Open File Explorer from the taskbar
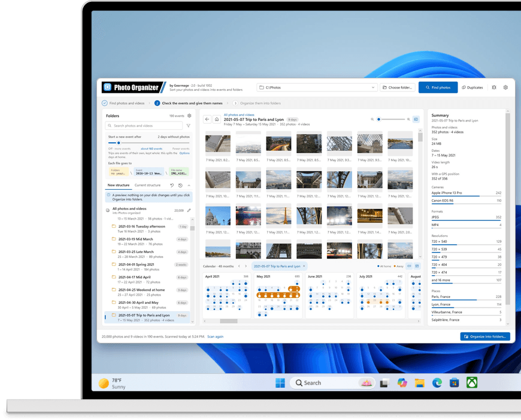 (419, 383)
